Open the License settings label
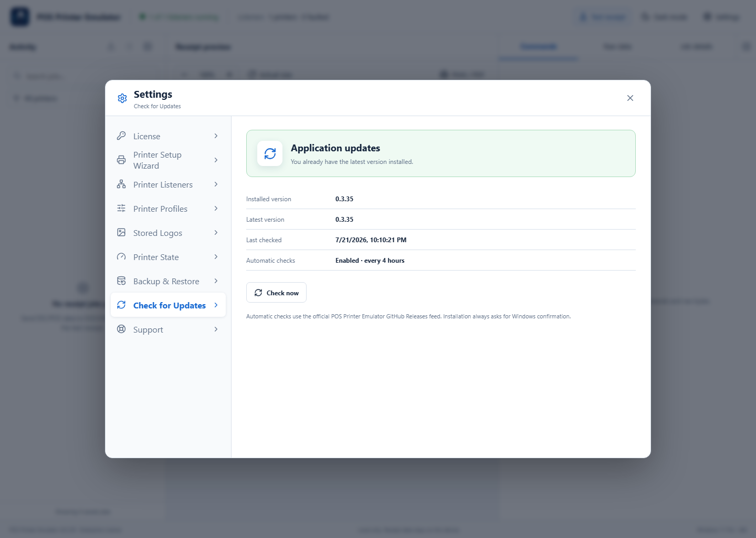756x538 pixels. pyautogui.click(x=146, y=136)
